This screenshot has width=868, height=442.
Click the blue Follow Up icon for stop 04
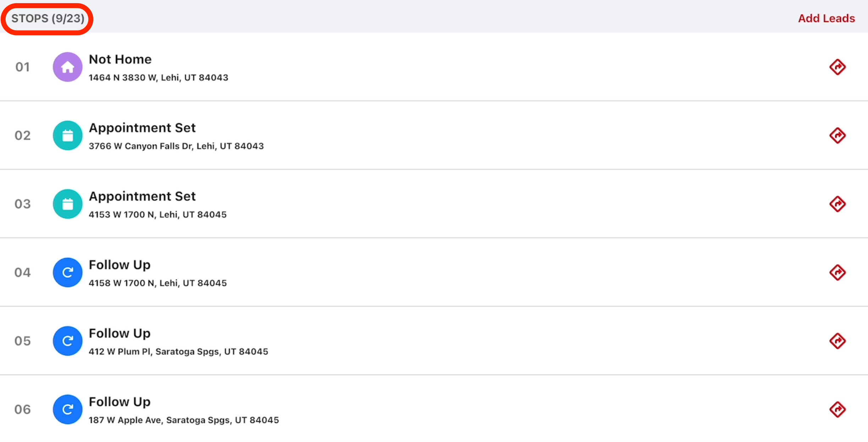tap(67, 272)
